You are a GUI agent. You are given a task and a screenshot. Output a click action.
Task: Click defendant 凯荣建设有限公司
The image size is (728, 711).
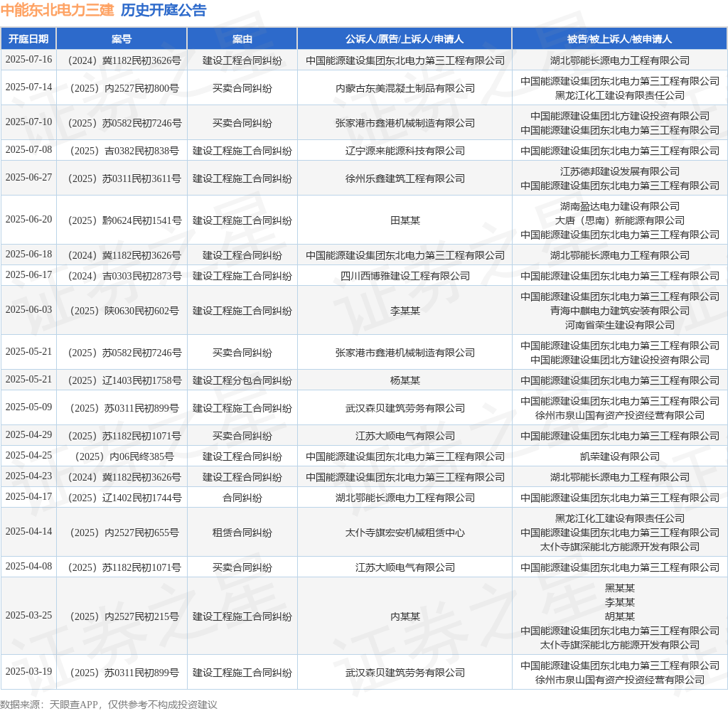coord(619,457)
